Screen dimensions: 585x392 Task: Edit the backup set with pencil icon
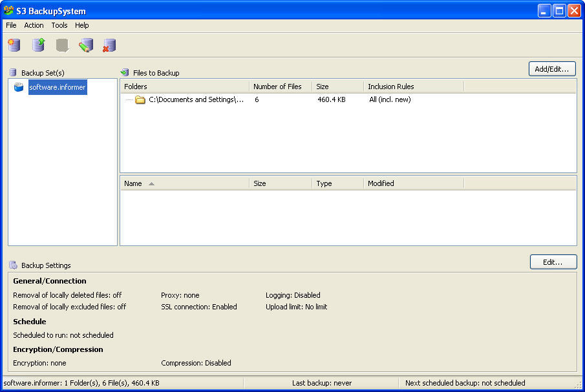pyautogui.click(x=87, y=45)
